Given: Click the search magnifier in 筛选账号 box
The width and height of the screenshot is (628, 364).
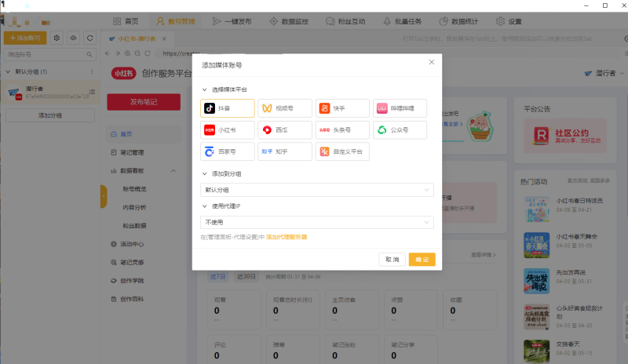Looking at the screenshot, I should pos(89,54).
